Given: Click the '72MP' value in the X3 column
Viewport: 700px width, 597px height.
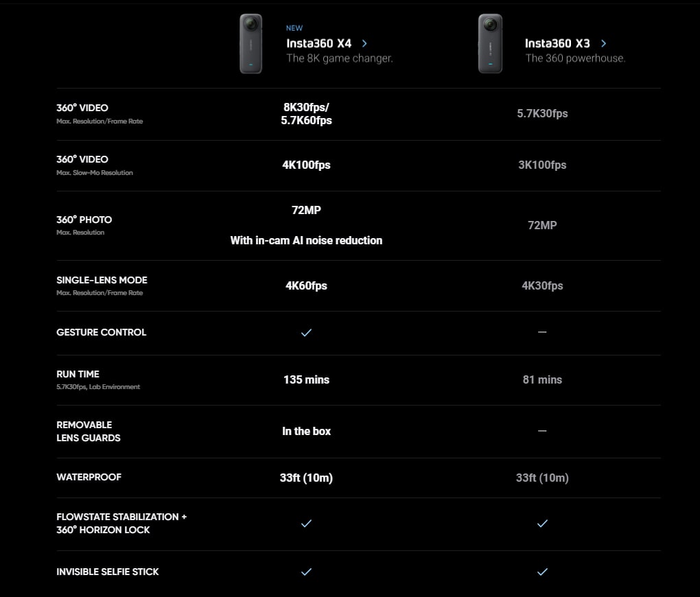Looking at the screenshot, I should [x=542, y=226].
